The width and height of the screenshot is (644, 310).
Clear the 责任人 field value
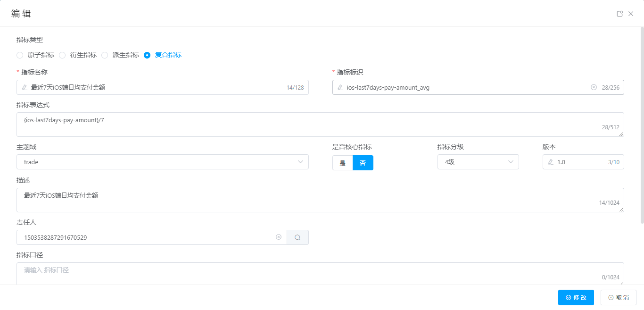tap(279, 237)
